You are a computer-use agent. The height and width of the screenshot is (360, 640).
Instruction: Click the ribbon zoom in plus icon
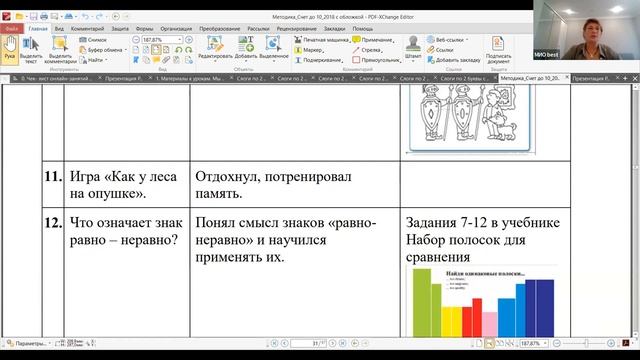pyautogui.click(x=189, y=40)
